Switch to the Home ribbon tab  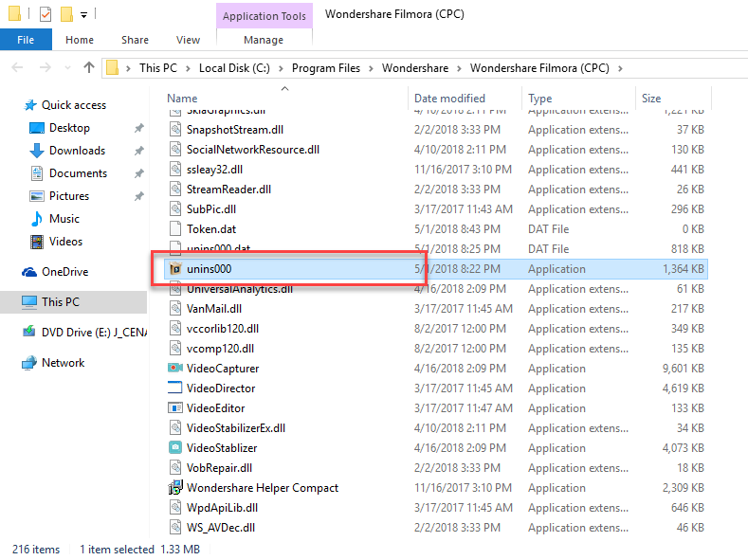tap(80, 40)
